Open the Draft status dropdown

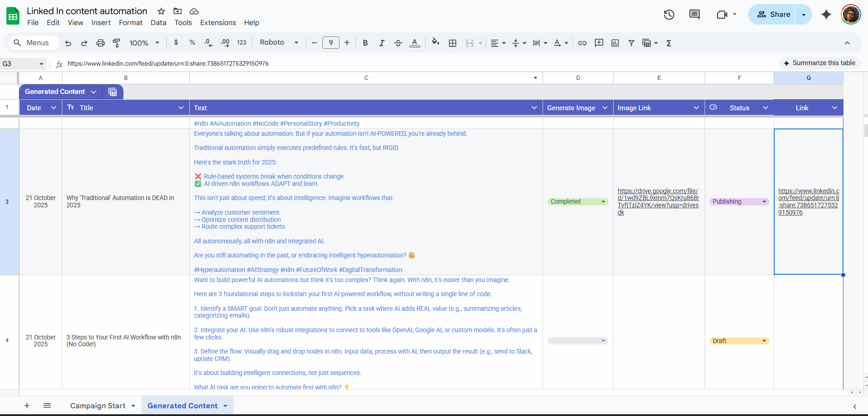764,341
